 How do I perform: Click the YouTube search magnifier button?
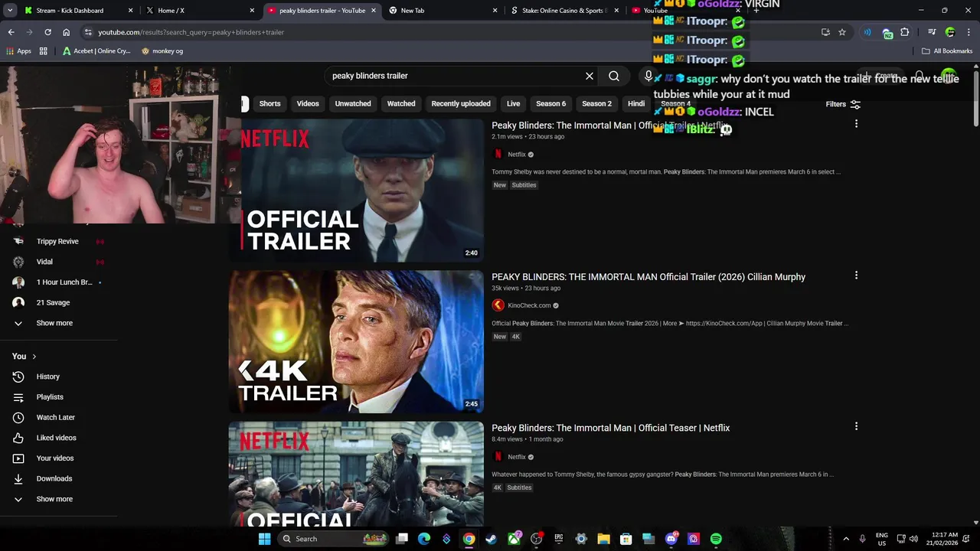point(614,76)
